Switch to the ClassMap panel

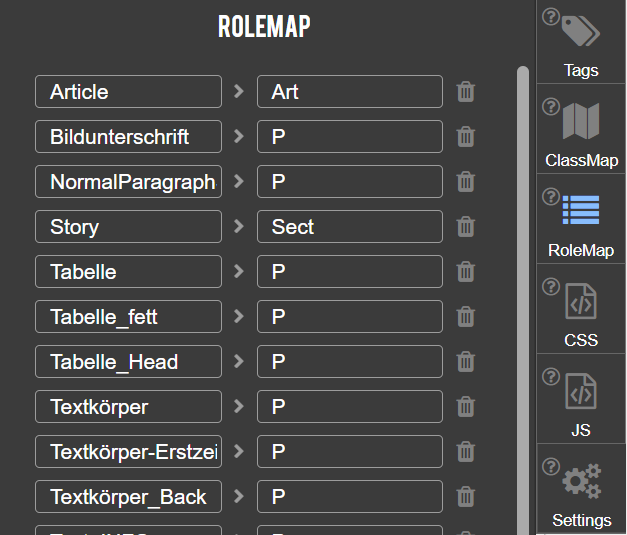[581, 133]
